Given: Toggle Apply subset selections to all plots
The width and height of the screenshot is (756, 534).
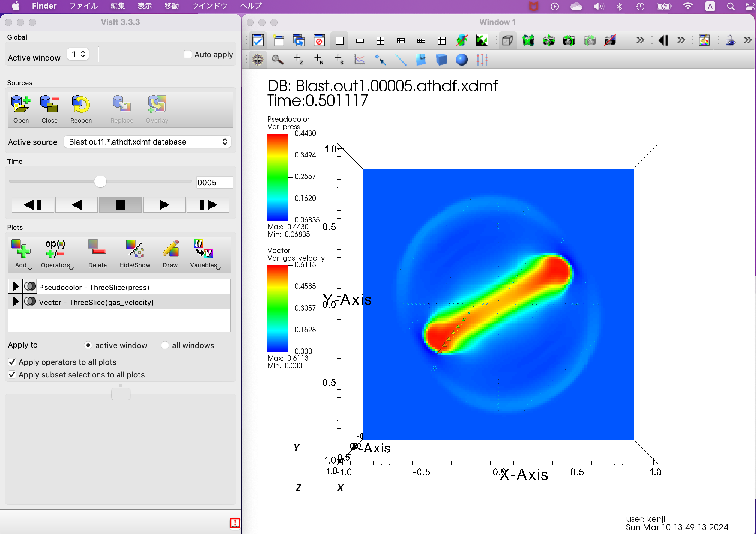Looking at the screenshot, I should tap(12, 375).
